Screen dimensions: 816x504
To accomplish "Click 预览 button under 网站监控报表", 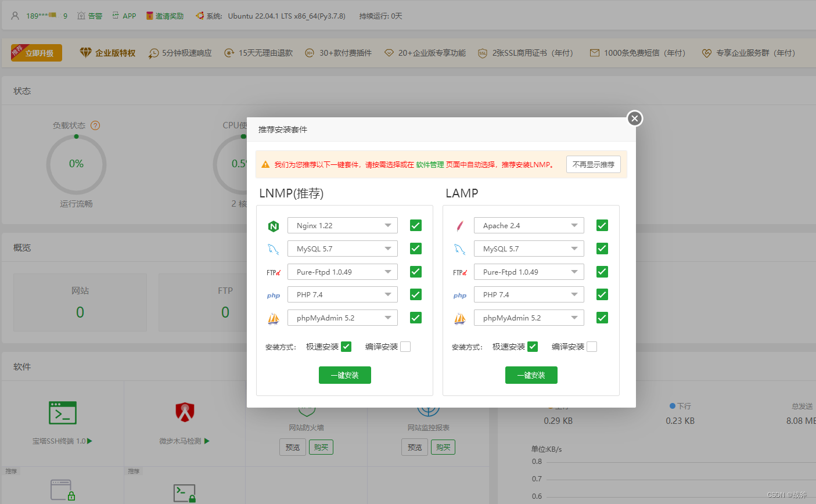I will pos(415,447).
